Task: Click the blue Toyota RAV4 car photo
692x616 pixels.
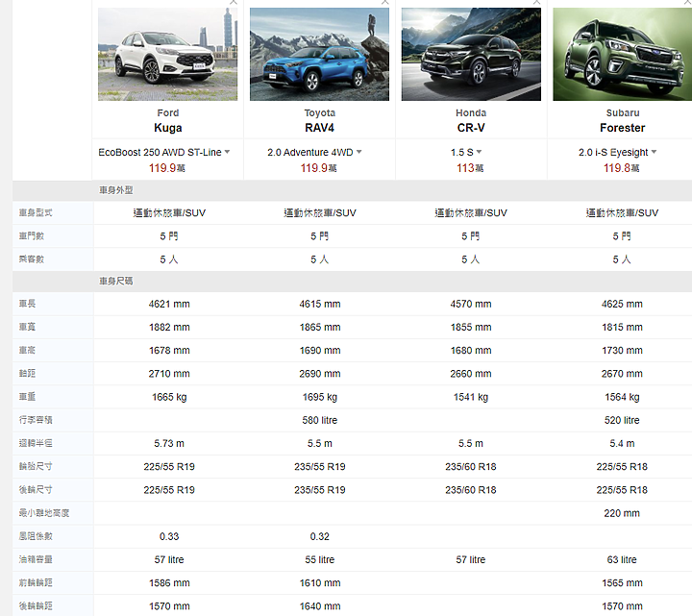Action: coord(319,54)
